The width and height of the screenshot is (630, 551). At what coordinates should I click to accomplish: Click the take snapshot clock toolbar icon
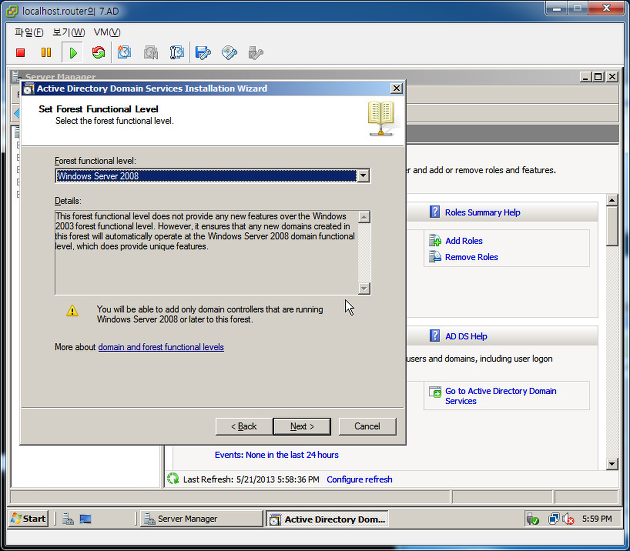coord(124,53)
